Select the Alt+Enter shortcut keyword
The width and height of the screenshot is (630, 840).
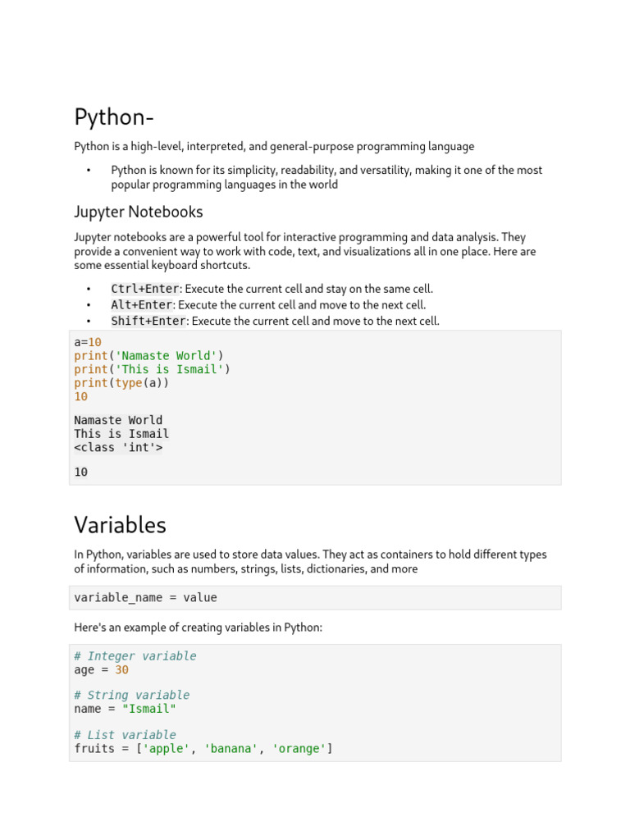(x=141, y=305)
